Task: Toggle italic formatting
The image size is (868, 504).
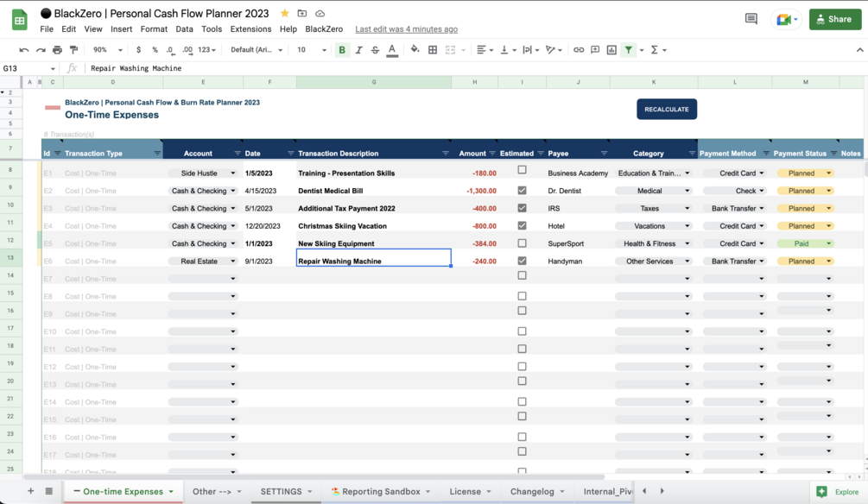Action: pos(358,50)
